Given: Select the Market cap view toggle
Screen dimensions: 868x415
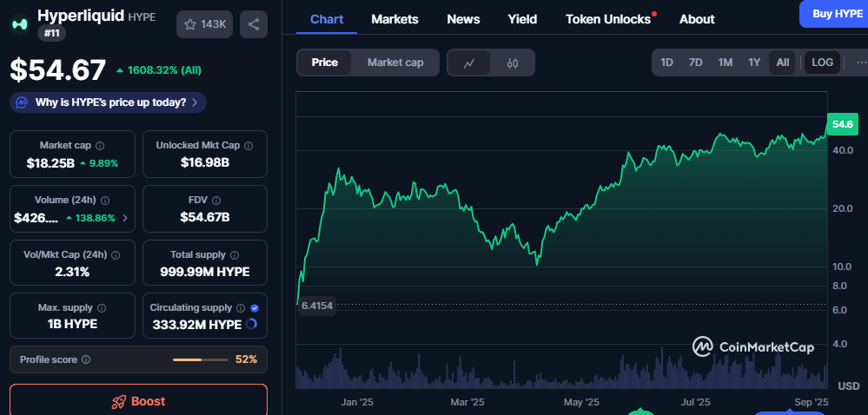Looking at the screenshot, I should 395,63.
